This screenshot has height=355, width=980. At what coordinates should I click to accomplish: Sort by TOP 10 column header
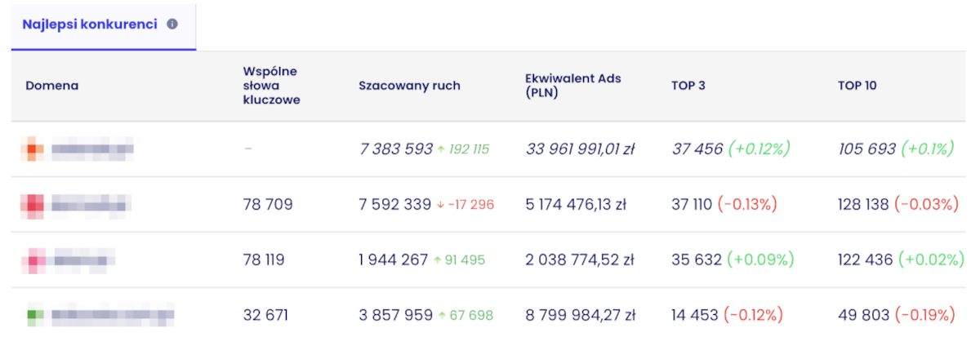[857, 86]
